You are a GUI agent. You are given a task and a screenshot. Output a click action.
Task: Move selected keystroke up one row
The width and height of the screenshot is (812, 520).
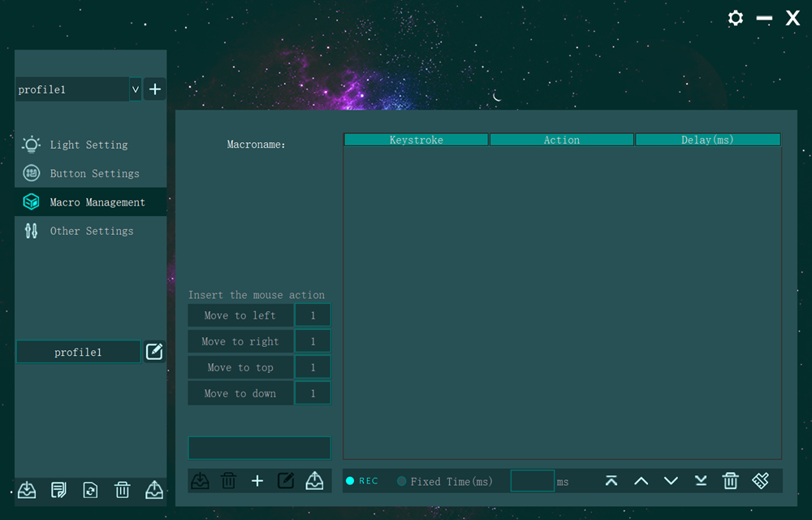641,481
